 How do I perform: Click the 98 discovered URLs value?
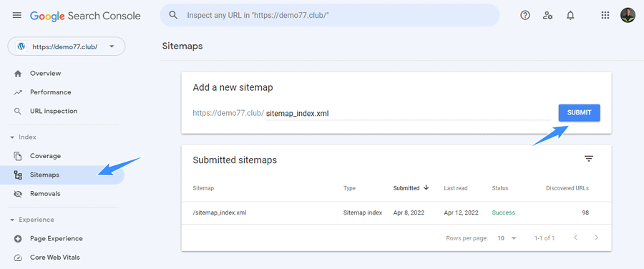click(x=585, y=212)
